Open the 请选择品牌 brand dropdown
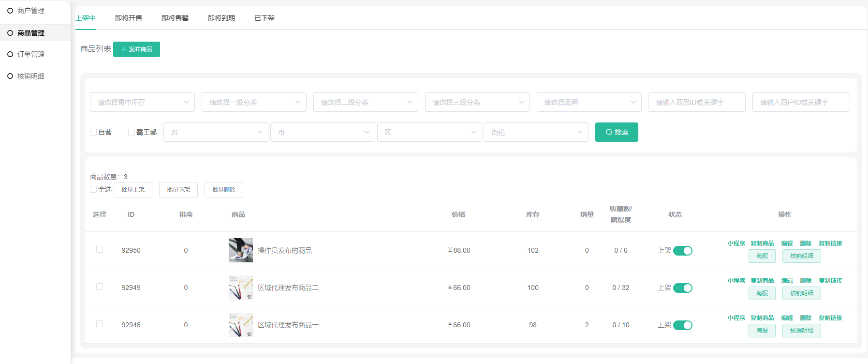868x364 pixels. 588,102
